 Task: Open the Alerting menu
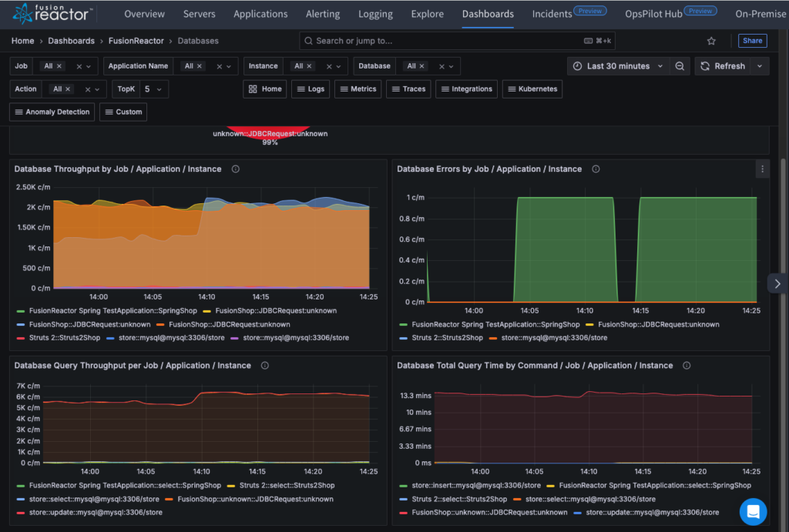click(x=323, y=14)
